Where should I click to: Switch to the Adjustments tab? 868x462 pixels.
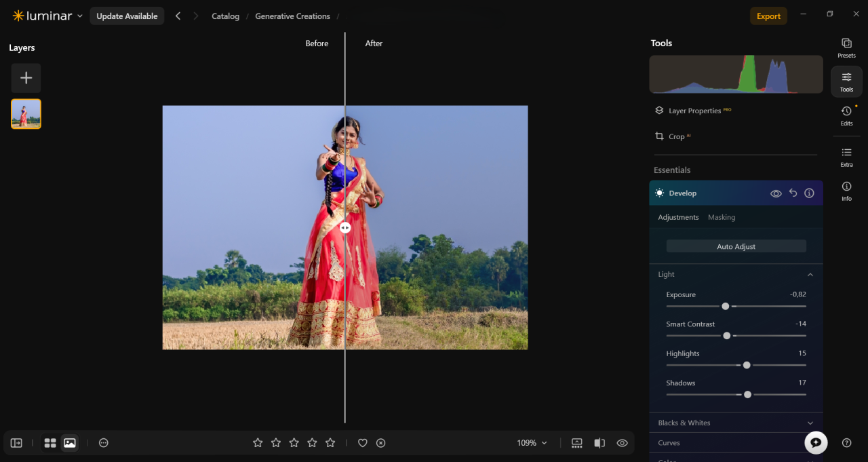[678, 217]
